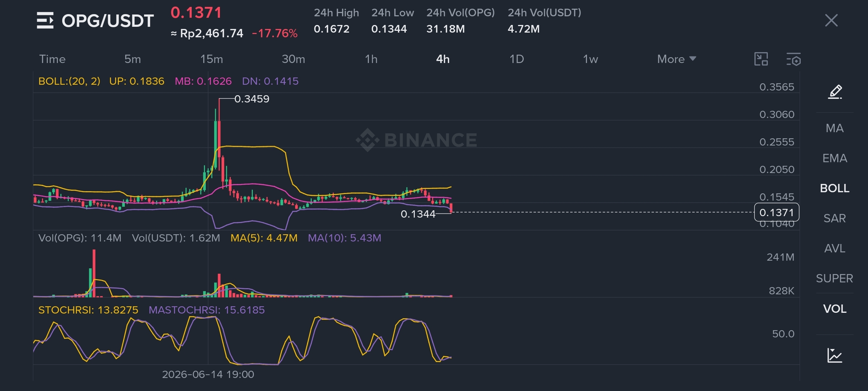Tap the 24h High value 0.1672
The width and height of the screenshot is (868, 391).
(x=332, y=29)
